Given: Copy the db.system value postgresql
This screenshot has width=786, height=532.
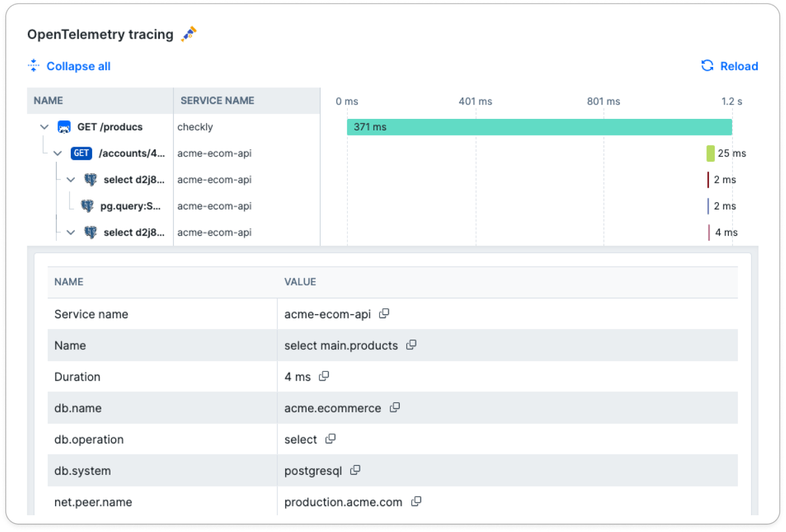Looking at the screenshot, I should coord(355,470).
